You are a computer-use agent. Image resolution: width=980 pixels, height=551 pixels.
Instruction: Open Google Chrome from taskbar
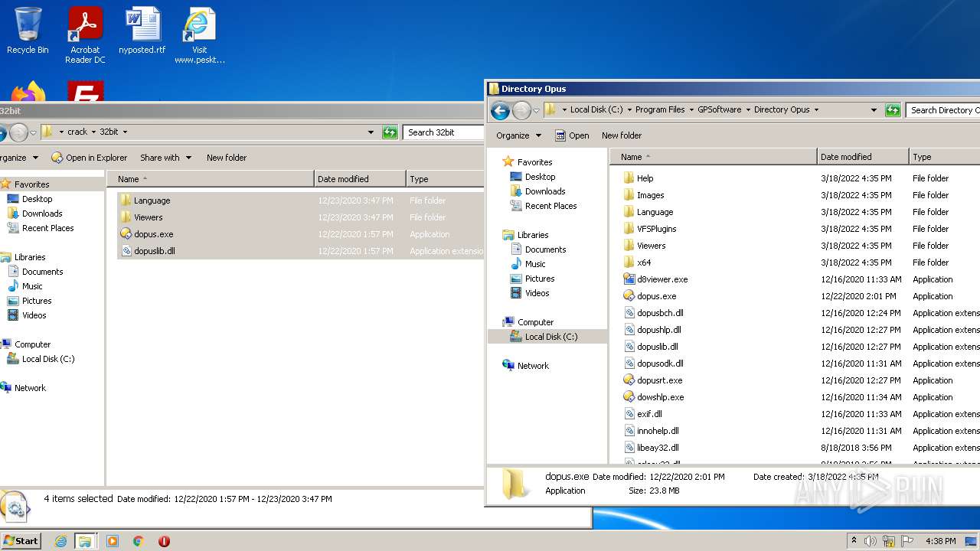click(x=139, y=541)
